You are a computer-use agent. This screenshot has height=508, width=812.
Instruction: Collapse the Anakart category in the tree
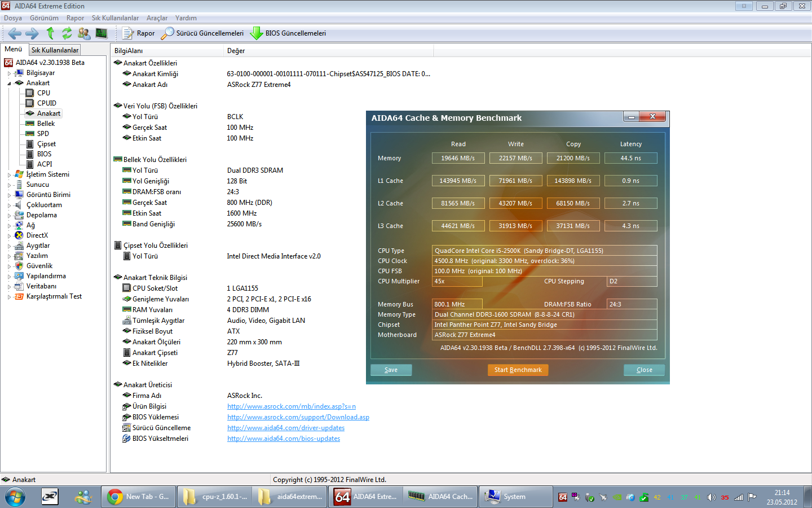click(x=9, y=84)
